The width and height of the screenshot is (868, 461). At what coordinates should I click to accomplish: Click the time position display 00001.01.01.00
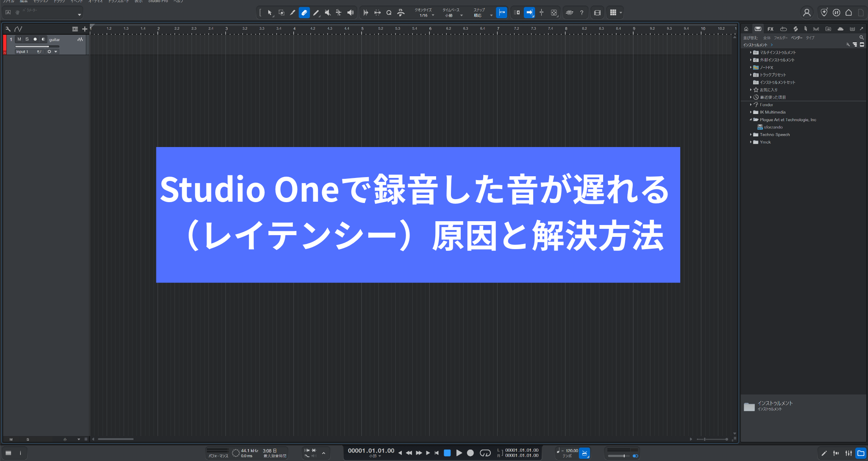coord(371,451)
